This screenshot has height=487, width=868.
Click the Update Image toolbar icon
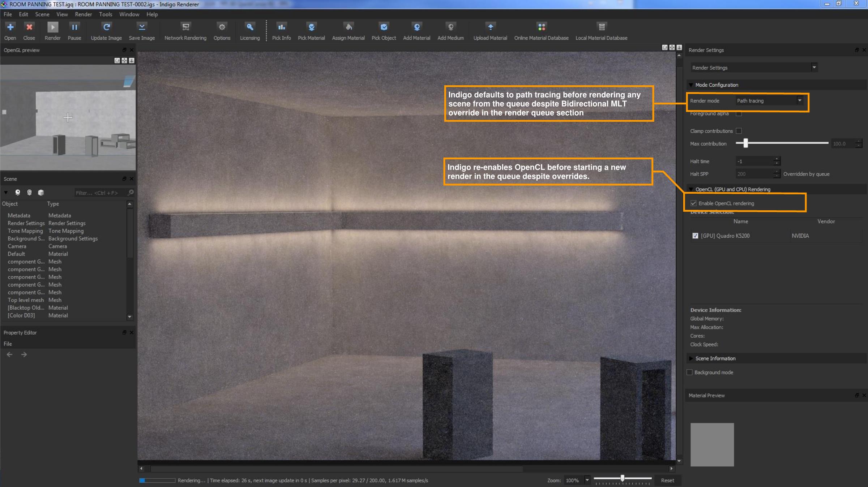click(106, 27)
